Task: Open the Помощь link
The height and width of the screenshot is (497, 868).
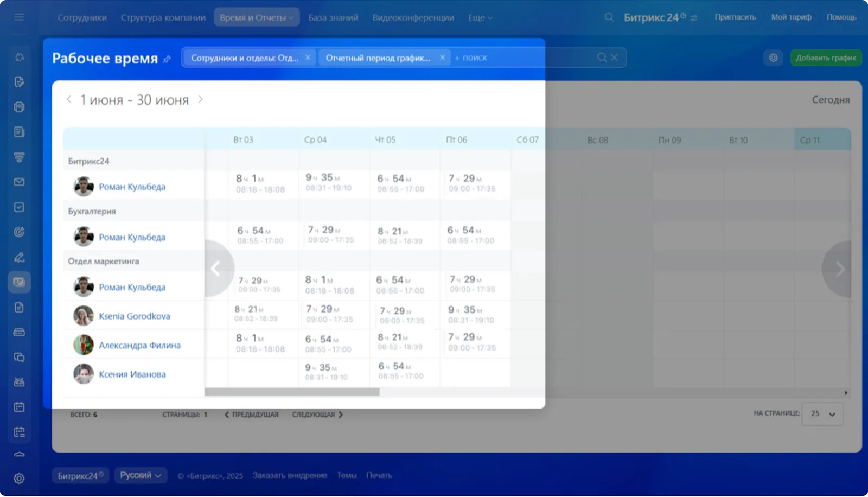Action: [x=841, y=17]
